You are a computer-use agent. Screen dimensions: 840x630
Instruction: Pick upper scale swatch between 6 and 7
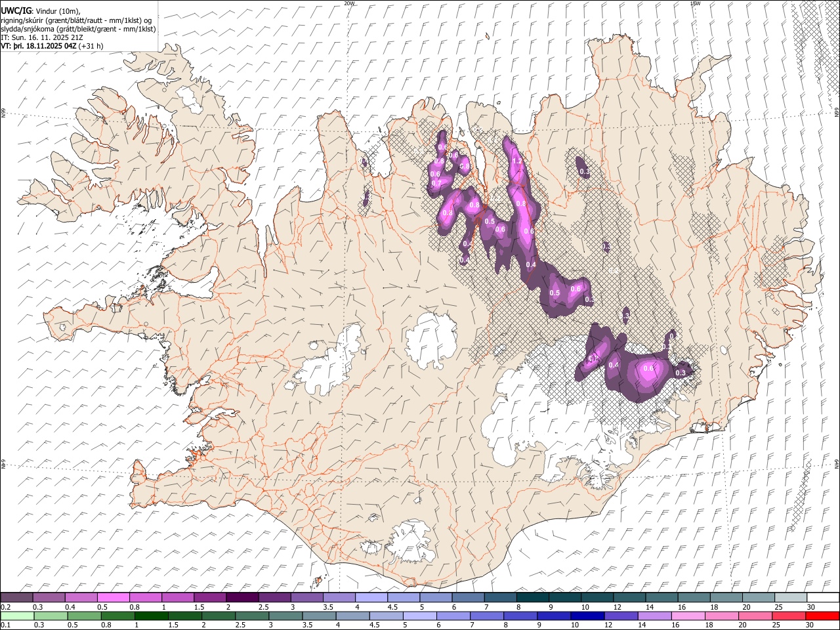click(468, 597)
